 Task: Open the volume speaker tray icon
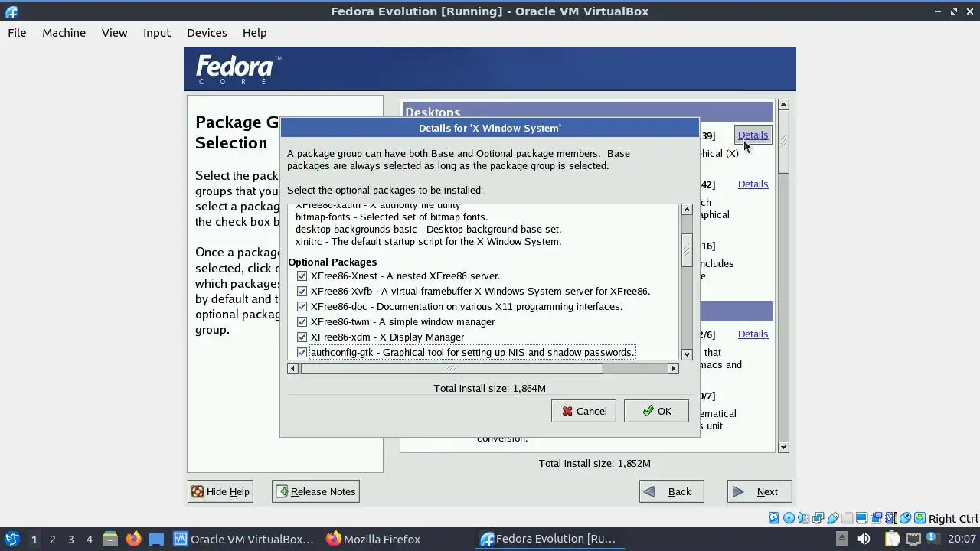click(864, 539)
